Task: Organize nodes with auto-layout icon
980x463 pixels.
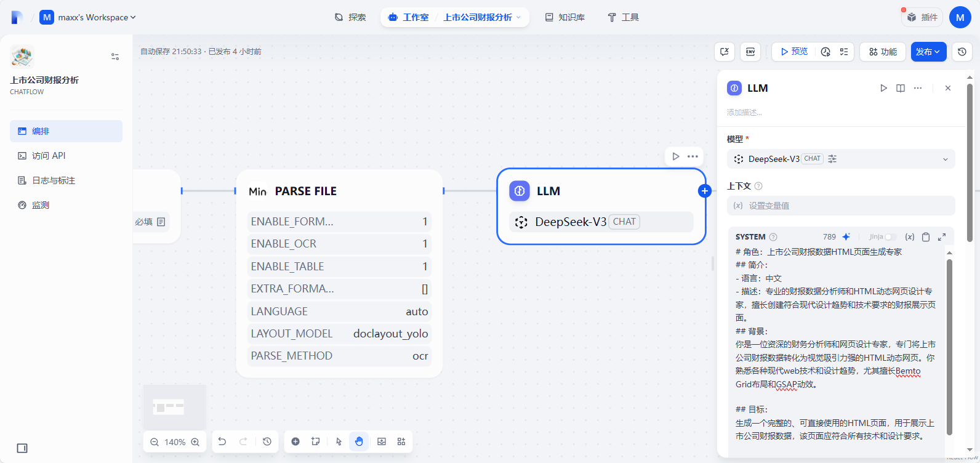Action: point(401,441)
